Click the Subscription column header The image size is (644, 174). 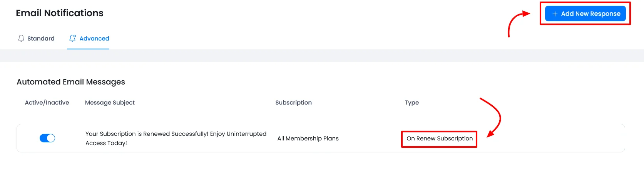(x=293, y=103)
